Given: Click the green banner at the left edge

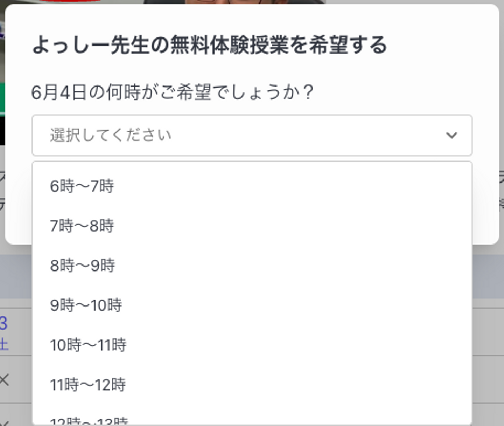Looking at the screenshot, I should (2, 98).
